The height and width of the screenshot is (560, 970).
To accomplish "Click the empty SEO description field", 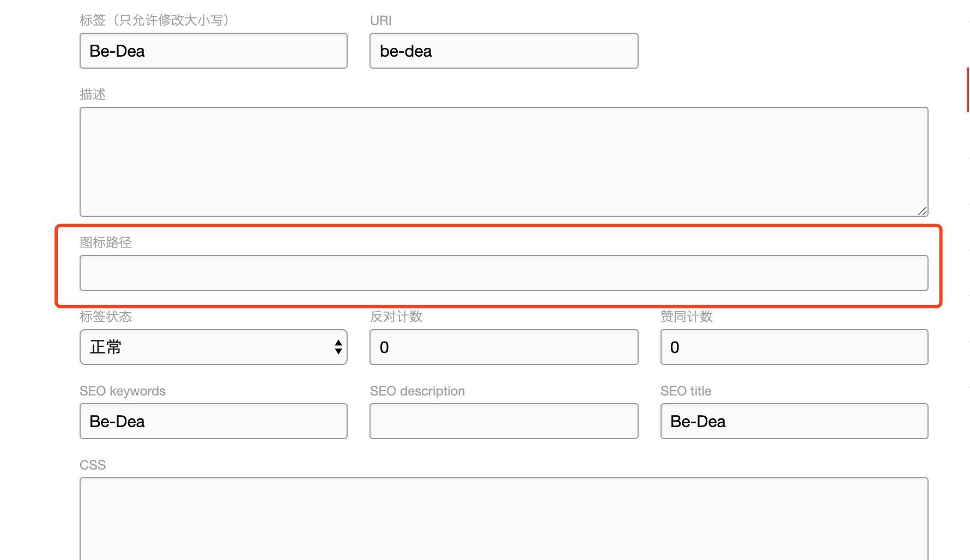I will point(504,421).
